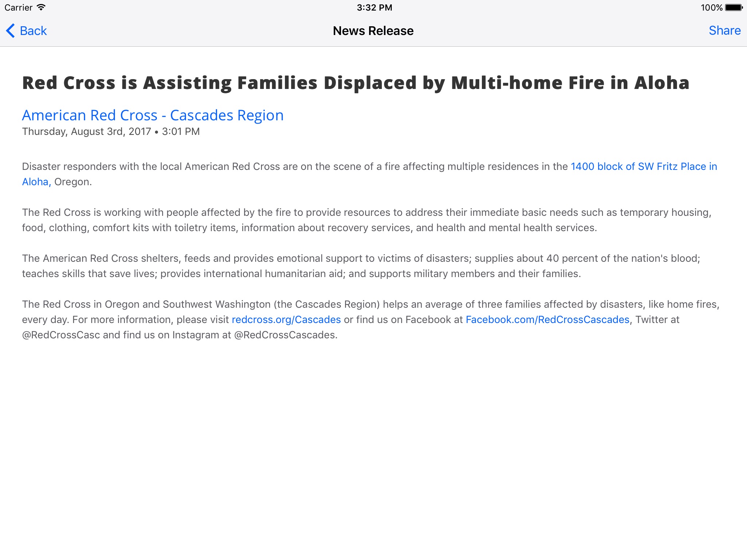Open redcross.org/Cascades website link
Viewport: 747px width, 560px height.
click(x=286, y=319)
